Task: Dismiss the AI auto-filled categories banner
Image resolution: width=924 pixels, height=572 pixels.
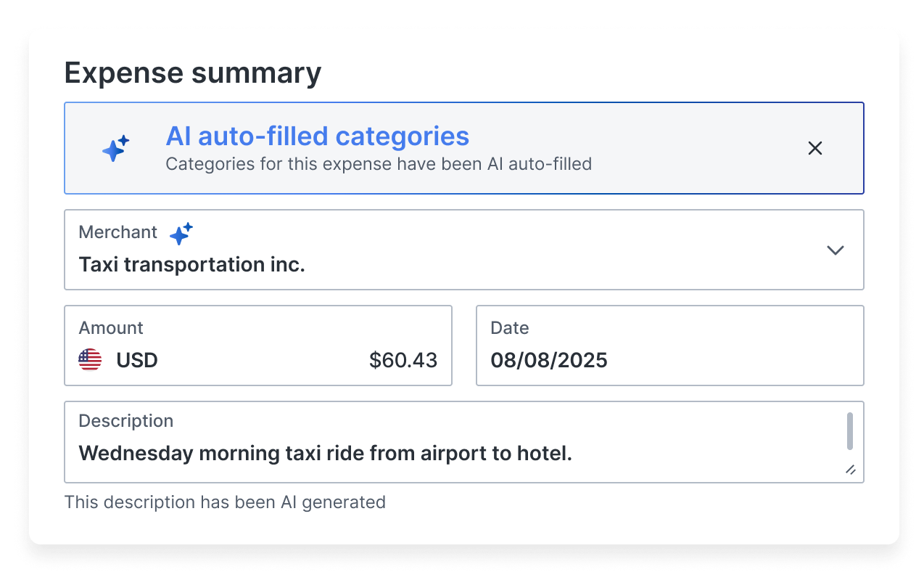Action: pos(815,148)
